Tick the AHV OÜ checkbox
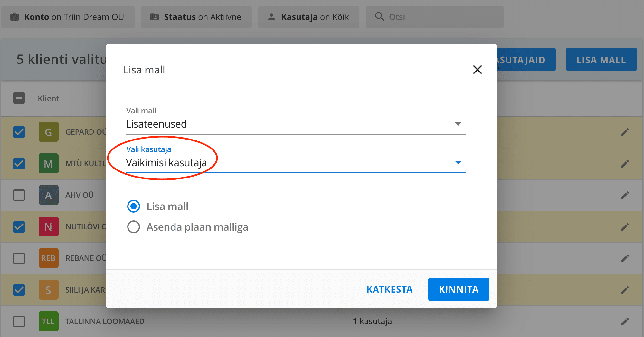The height and width of the screenshot is (337, 644). (19, 195)
